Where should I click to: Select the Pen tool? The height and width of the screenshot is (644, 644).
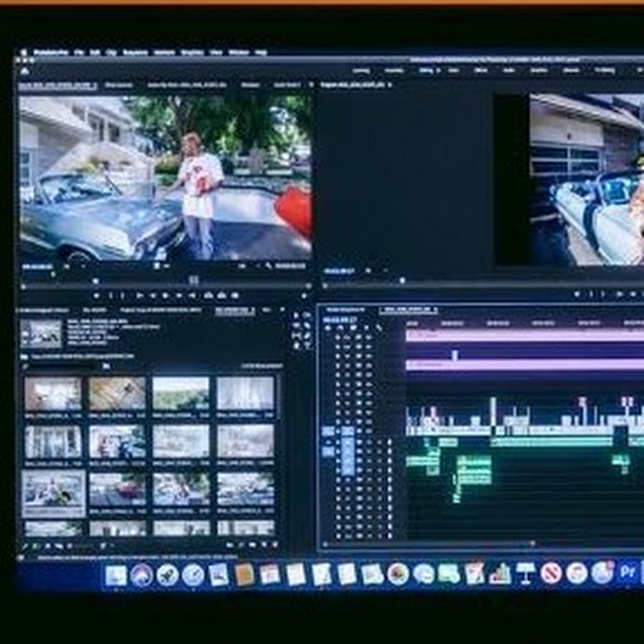coord(307,336)
